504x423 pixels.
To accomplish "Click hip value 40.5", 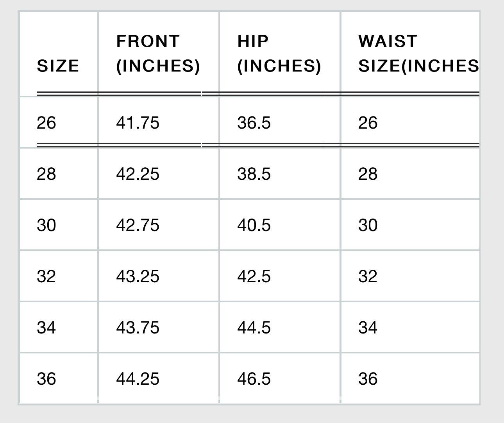I will [x=254, y=225].
